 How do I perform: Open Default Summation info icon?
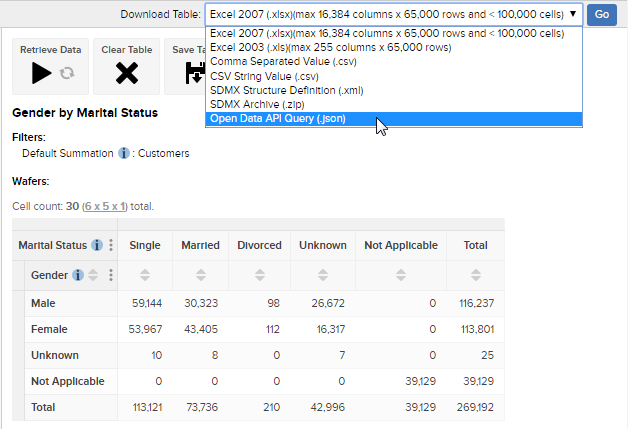[124, 154]
